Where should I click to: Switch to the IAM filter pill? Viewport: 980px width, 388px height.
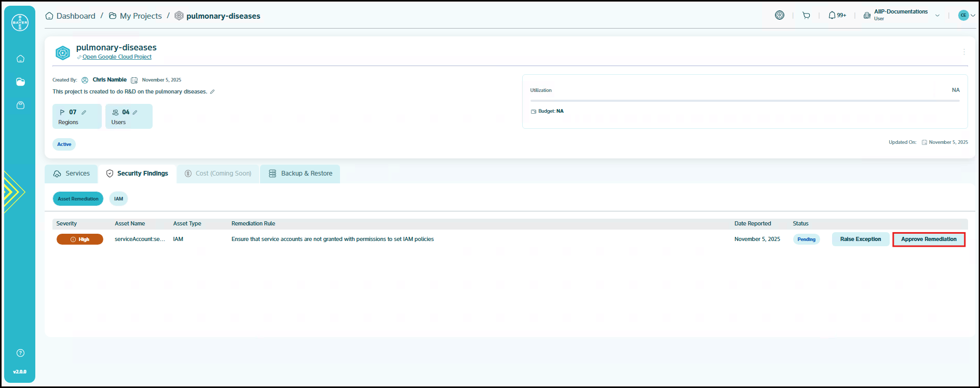[x=118, y=199]
